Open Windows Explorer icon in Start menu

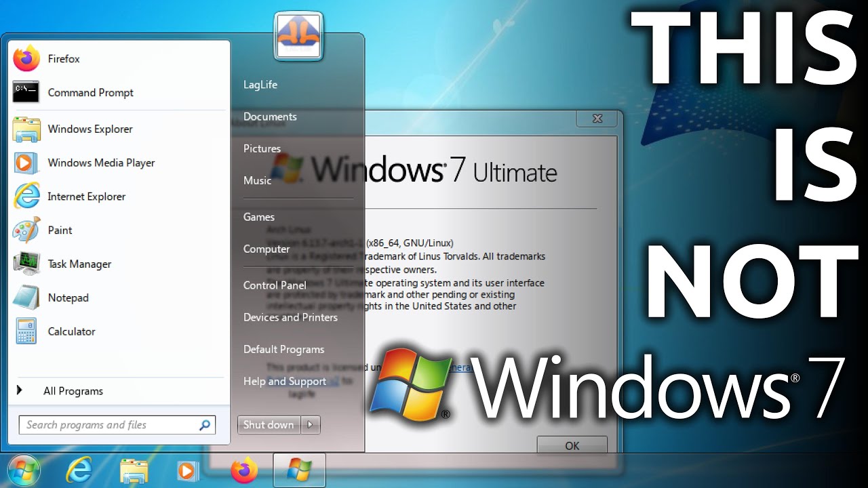point(26,129)
